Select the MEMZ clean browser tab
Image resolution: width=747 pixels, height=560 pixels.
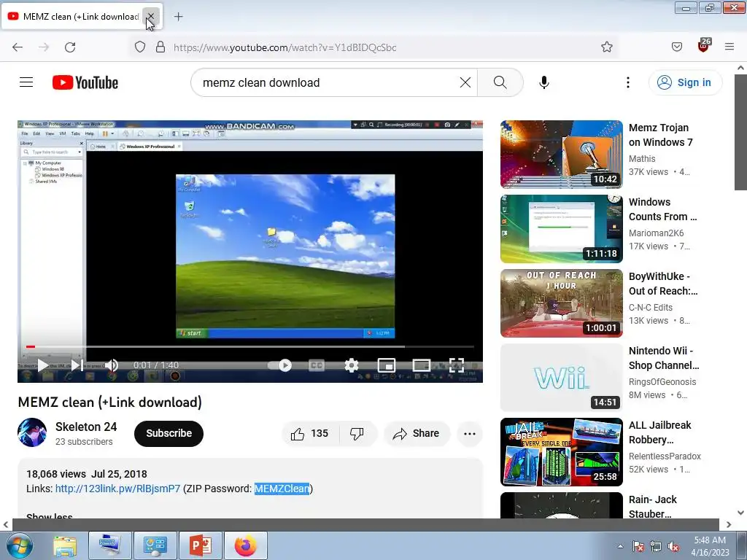click(81, 17)
